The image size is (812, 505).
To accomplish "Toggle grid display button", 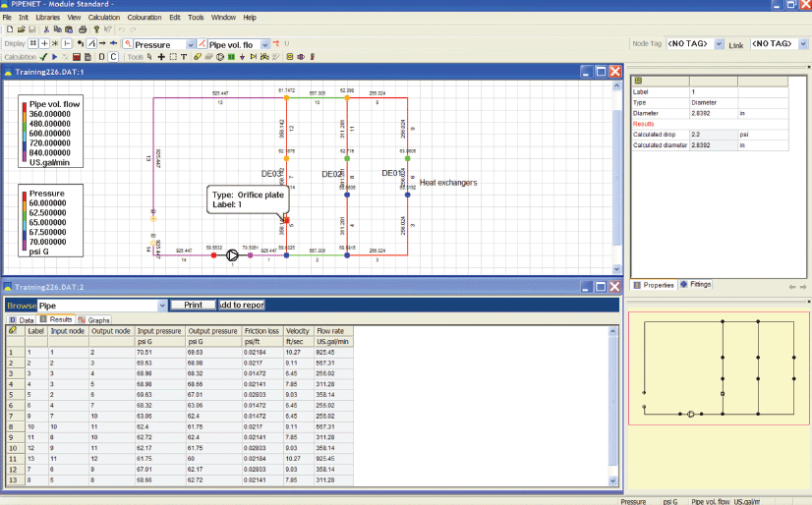I will (x=32, y=43).
